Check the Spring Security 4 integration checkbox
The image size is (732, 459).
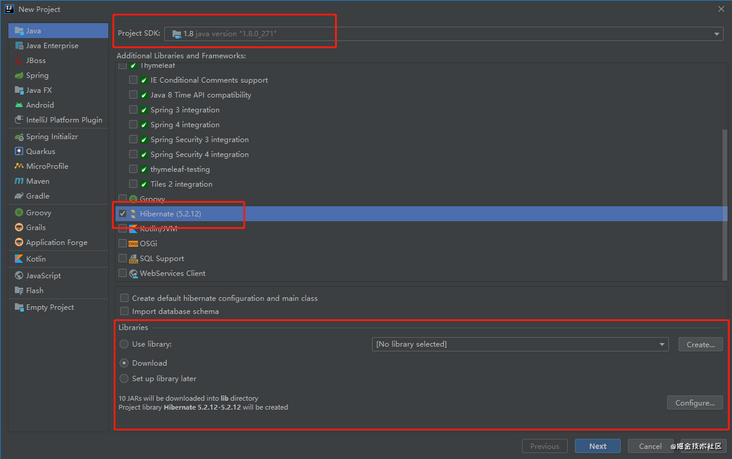pos(133,154)
